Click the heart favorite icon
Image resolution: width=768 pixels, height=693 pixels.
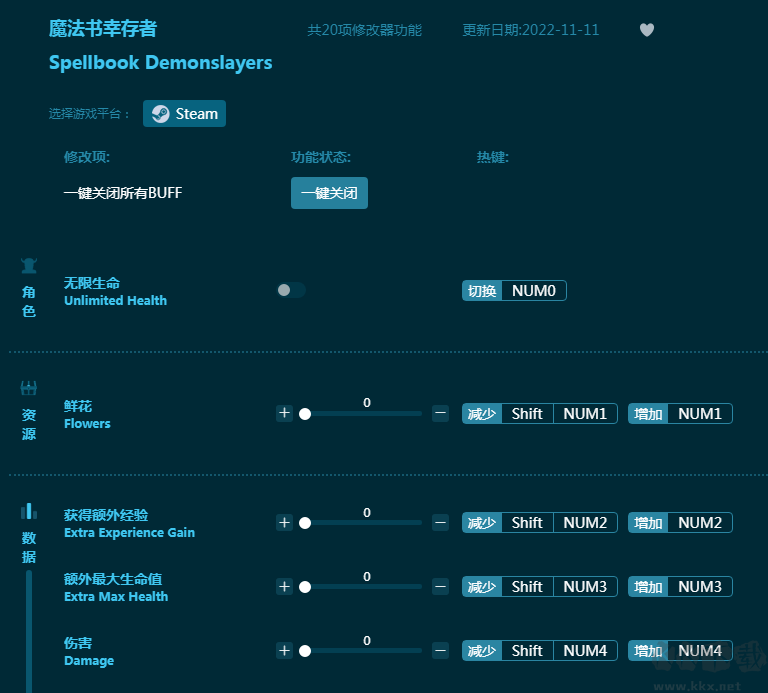647,30
